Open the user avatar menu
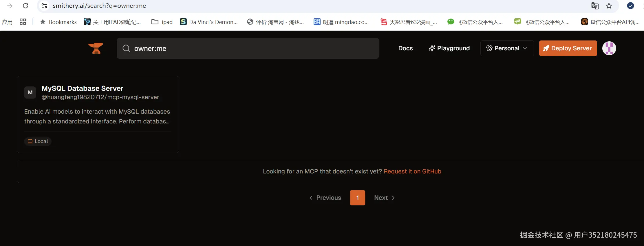 click(609, 48)
